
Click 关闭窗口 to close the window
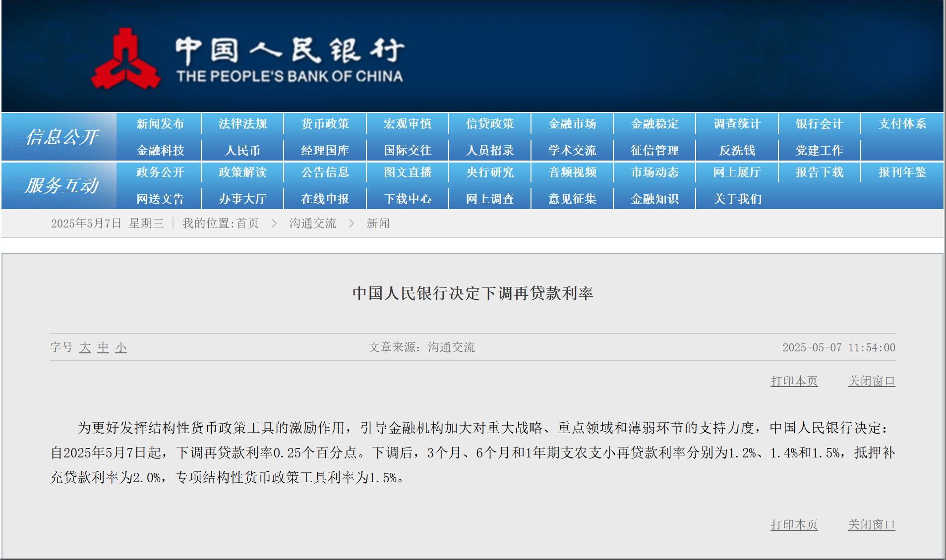click(872, 381)
